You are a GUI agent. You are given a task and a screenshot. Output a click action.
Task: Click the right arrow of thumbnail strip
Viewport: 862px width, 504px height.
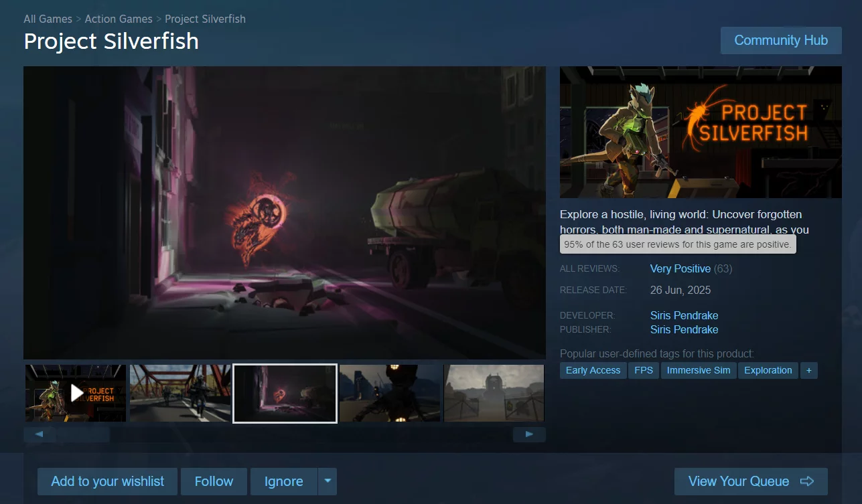pyautogui.click(x=529, y=434)
